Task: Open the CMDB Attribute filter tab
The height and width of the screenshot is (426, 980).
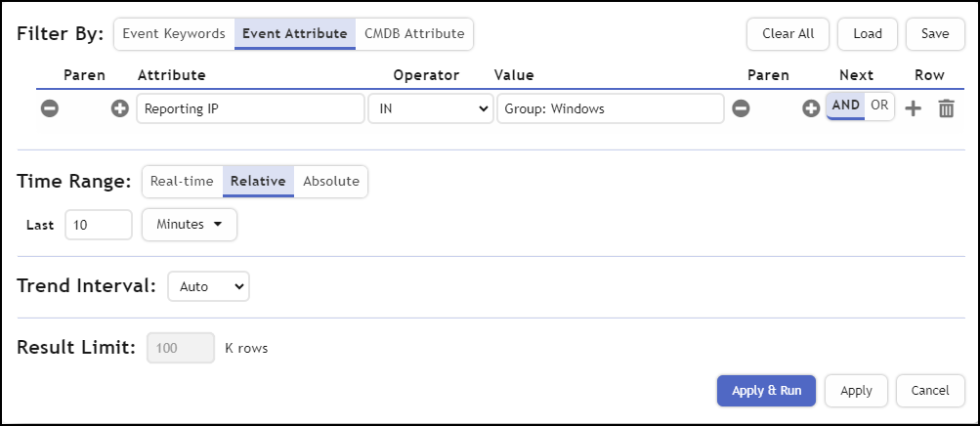Action: pos(414,33)
